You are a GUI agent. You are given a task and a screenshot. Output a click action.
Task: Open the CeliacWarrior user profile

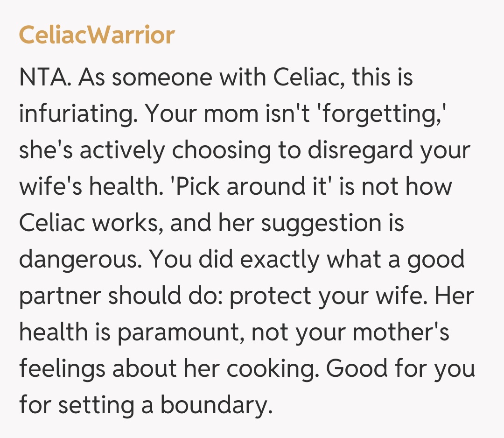(x=97, y=35)
